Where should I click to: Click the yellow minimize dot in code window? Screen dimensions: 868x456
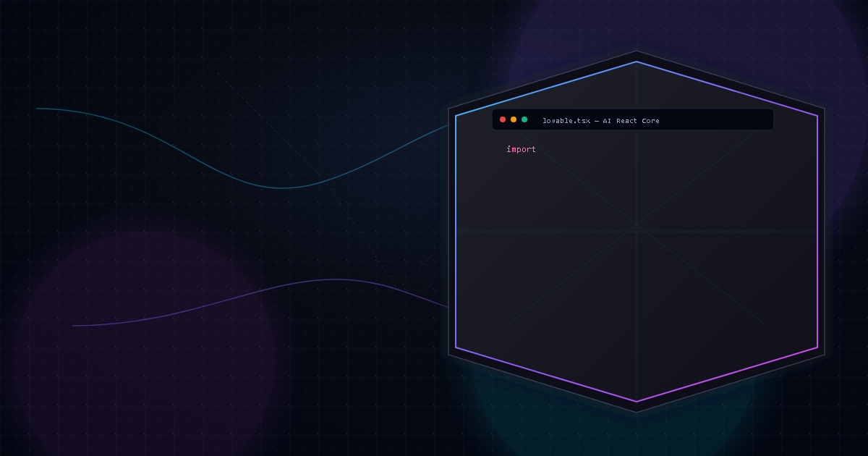(514, 119)
